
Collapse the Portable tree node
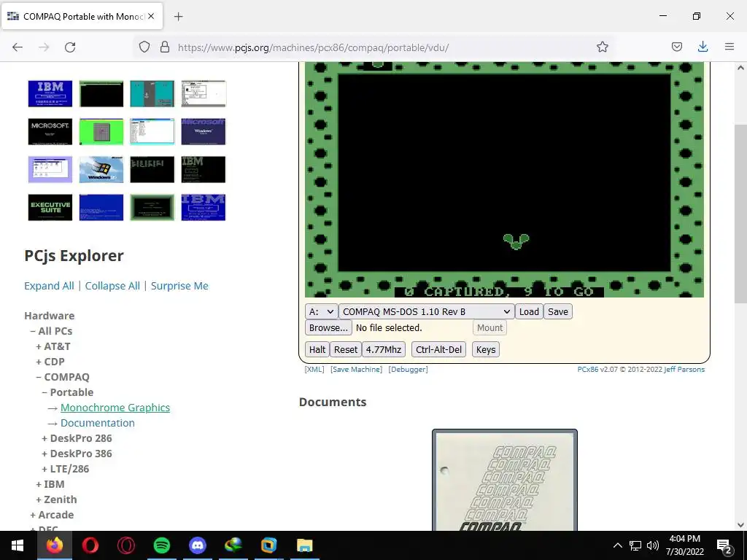tap(67, 392)
